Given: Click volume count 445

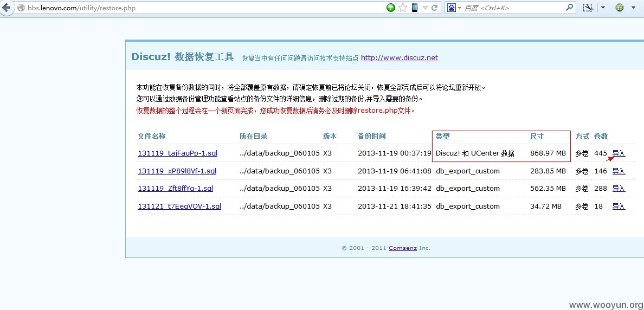Looking at the screenshot, I should pos(601,153).
